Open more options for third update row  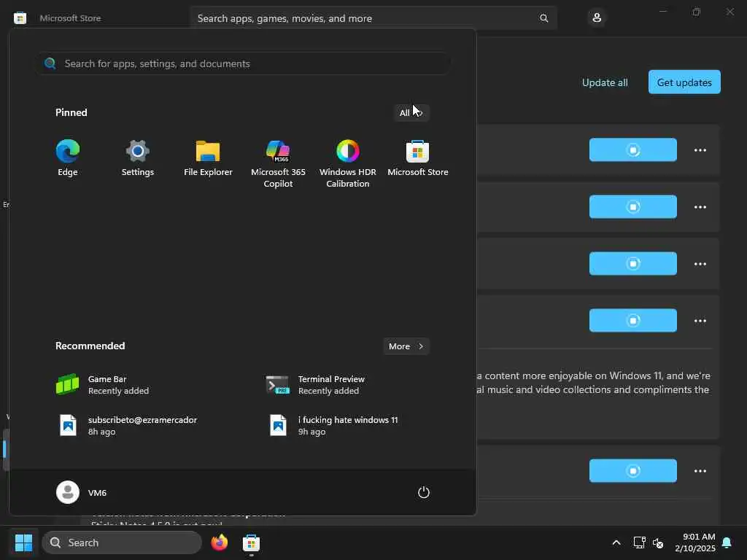(700, 264)
